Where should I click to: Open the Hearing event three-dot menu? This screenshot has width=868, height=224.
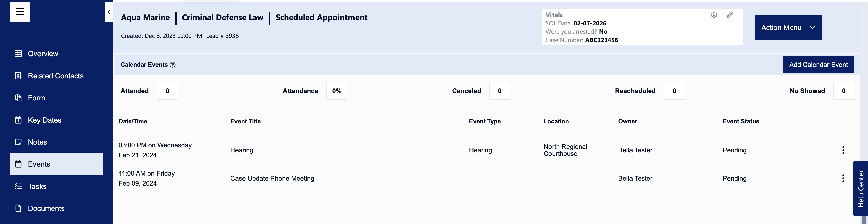[843, 150]
